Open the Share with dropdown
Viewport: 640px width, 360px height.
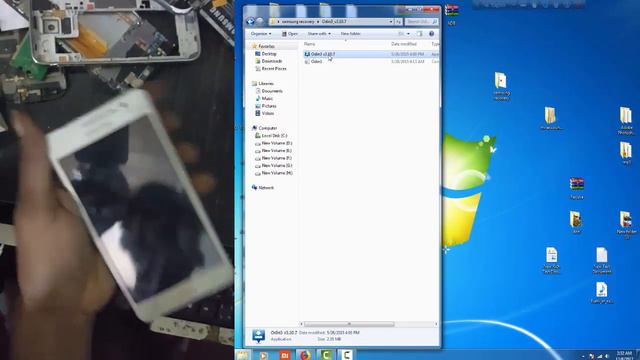319,33
